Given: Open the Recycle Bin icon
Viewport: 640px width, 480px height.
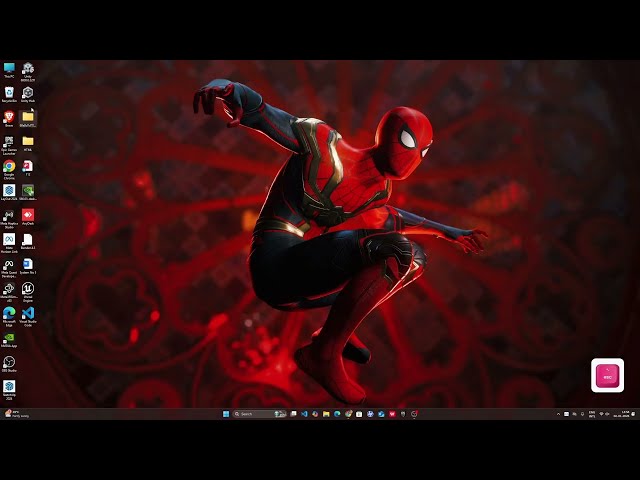Looking at the screenshot, I should [9, 95].
